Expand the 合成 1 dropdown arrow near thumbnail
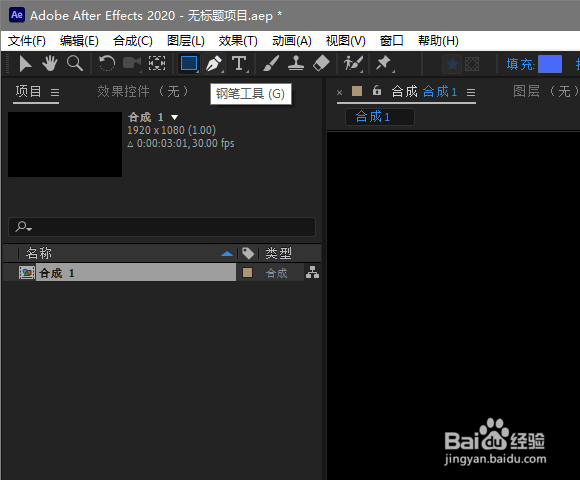Viewport: 580px width, 480px height. coord(175,118)
